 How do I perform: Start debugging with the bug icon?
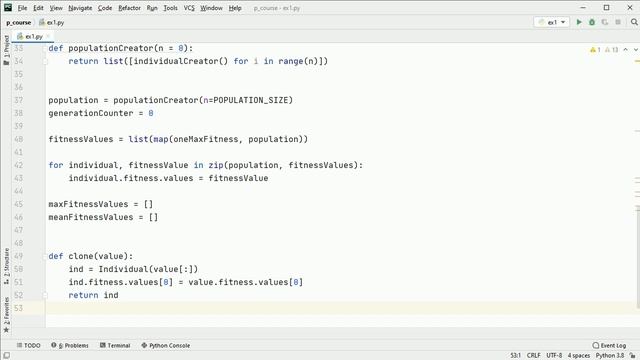592,22
